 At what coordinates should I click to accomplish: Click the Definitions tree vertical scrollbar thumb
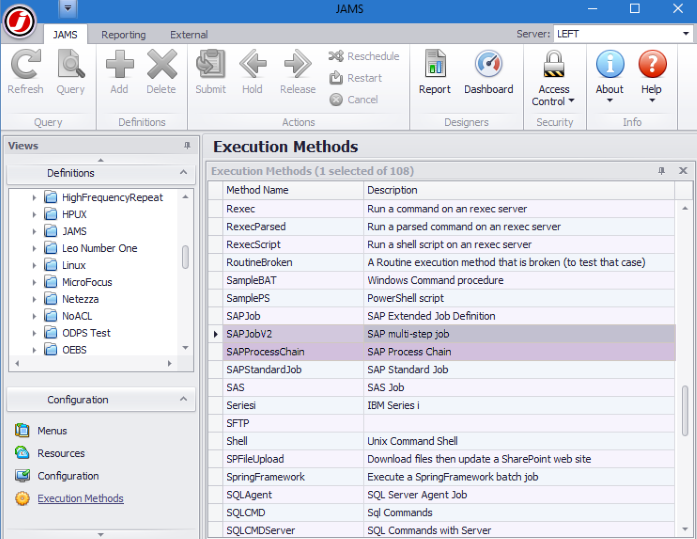tap(185, 257)
